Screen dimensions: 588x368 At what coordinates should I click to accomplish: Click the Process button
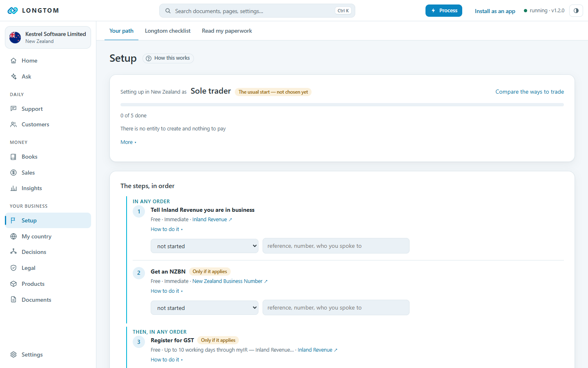point(444,11)
